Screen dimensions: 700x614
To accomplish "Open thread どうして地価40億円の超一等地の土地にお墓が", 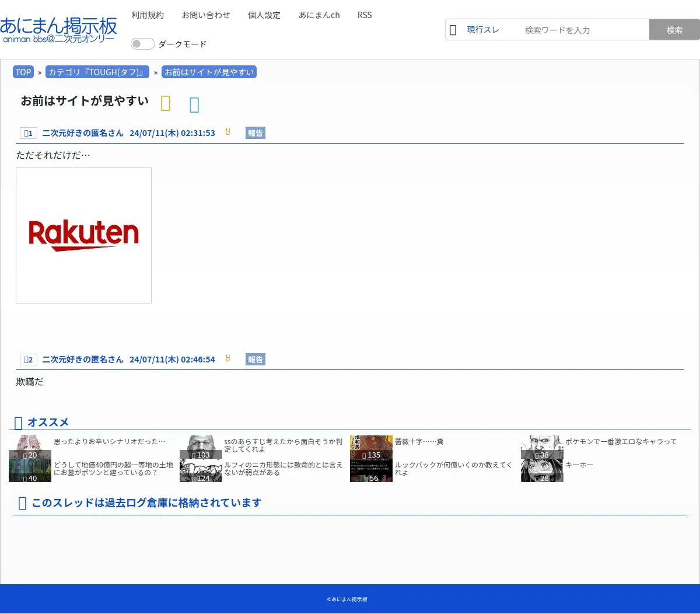I will click(114, 469).
